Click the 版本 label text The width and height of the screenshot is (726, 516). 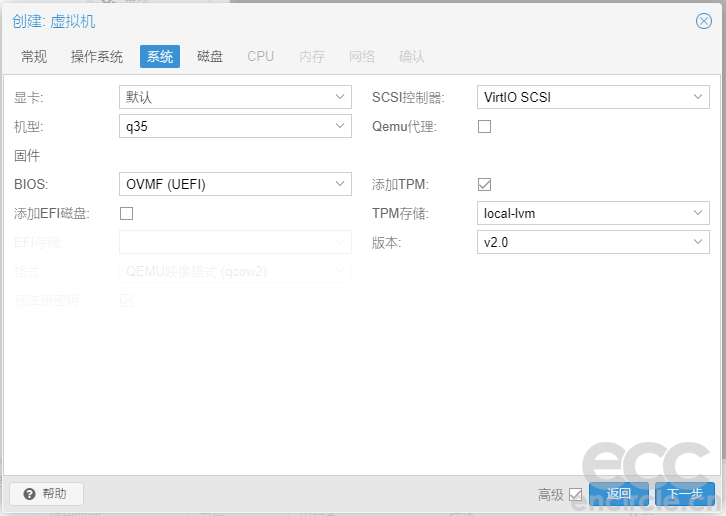click(387, 242)
